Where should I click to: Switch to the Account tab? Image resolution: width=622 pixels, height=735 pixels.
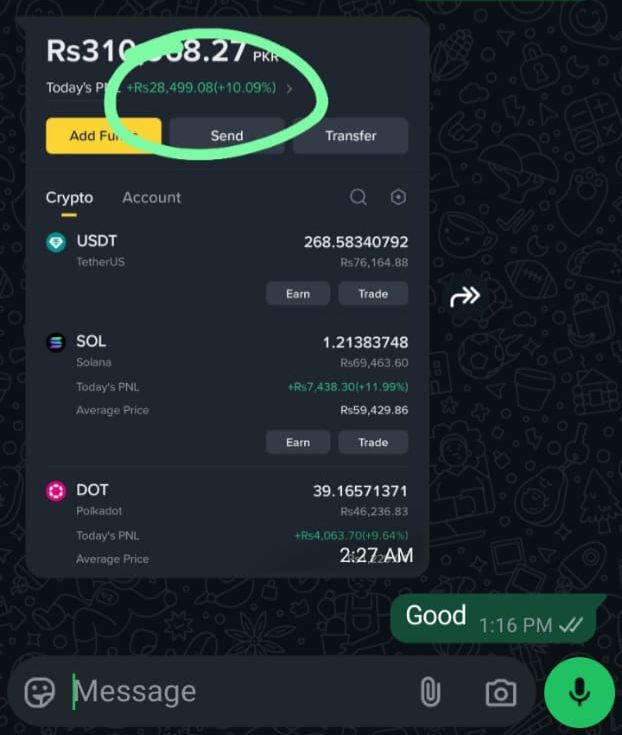(x=151, y=198)
